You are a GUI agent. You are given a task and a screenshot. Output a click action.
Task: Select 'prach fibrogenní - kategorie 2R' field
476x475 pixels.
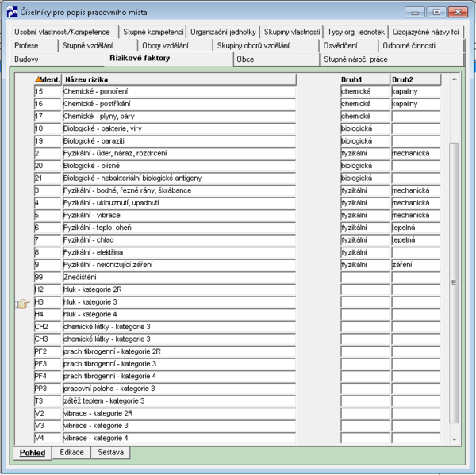(x=179, y=351)
